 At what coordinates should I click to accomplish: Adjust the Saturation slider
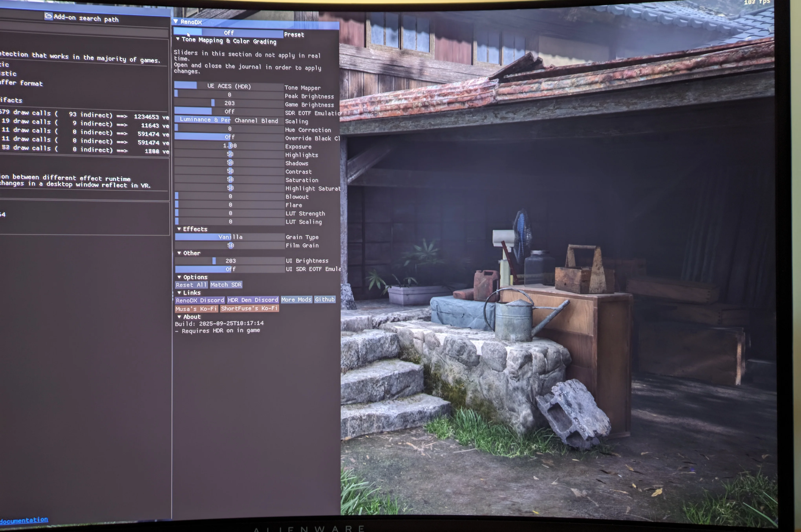pos(230,179)
